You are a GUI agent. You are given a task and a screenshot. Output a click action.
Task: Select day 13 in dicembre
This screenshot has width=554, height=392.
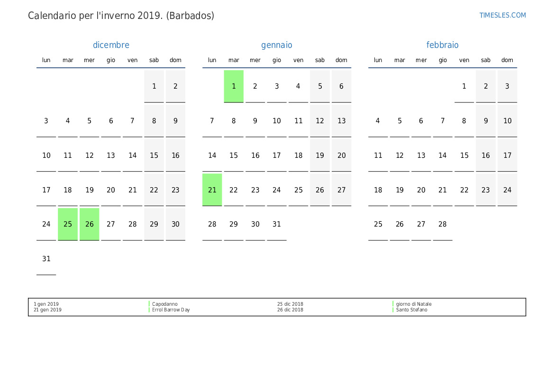111,155
